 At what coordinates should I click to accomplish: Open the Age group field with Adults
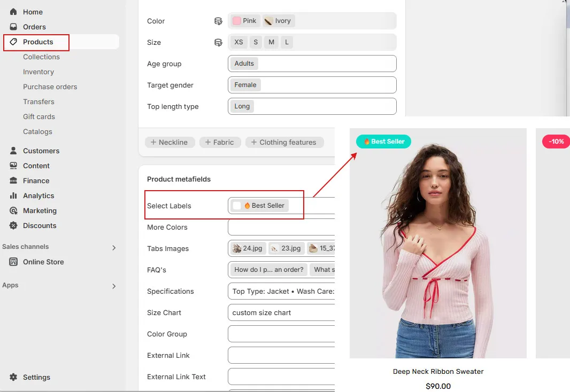click(x=312, y=64)
